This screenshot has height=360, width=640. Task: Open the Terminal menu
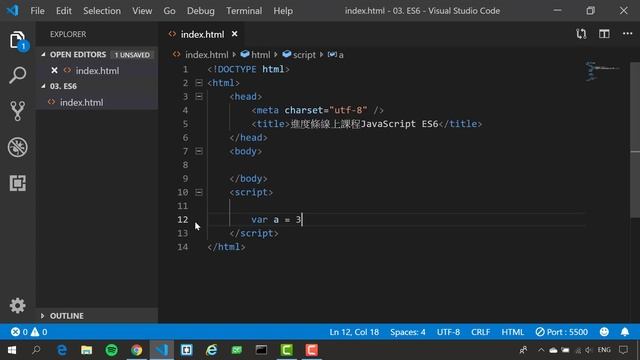click(x=244, y=11)
